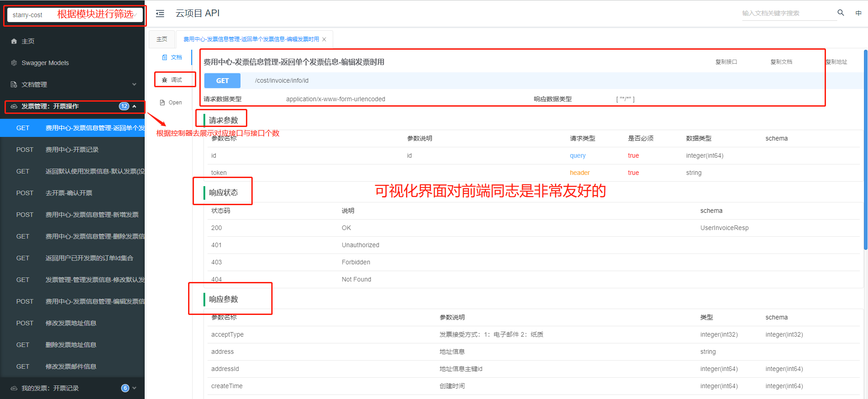Click the file icon on Open tab
868x399 pixels.
(162, 103)
